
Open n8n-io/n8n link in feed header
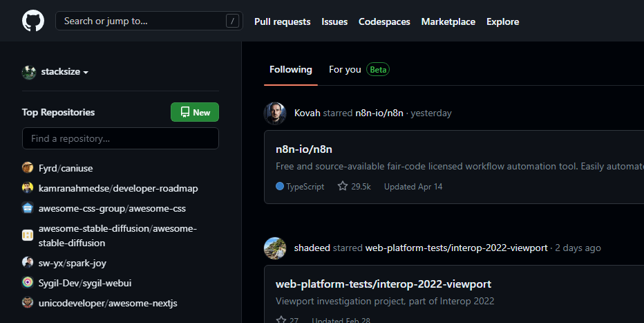click(379, 113)
